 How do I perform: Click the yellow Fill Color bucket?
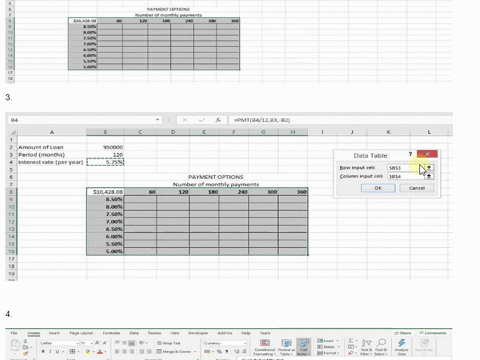(x=88, y=351)
